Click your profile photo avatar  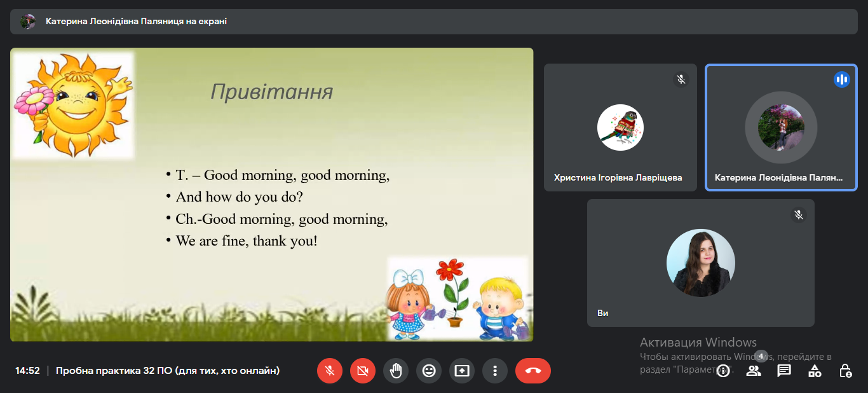tap(701, 263)
